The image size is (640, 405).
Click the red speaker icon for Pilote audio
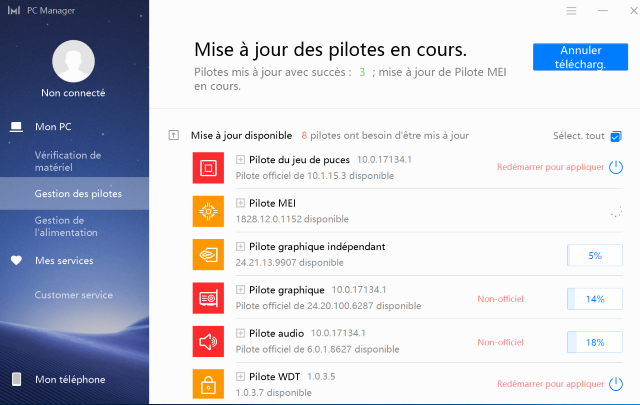tap(208, 341)
